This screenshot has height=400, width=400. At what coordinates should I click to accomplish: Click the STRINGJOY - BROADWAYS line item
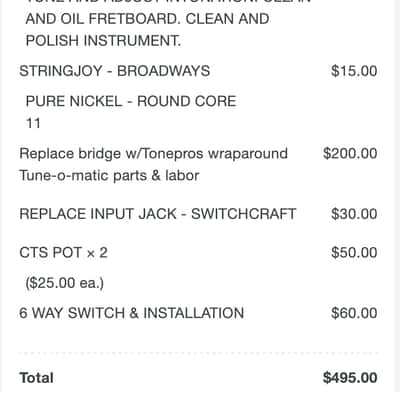click(x=115, y=71)
